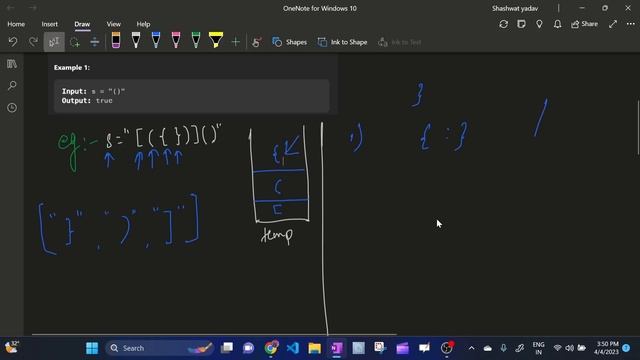Undo the last ink stroke
The image size is (640, 360).
pos(13,42)
